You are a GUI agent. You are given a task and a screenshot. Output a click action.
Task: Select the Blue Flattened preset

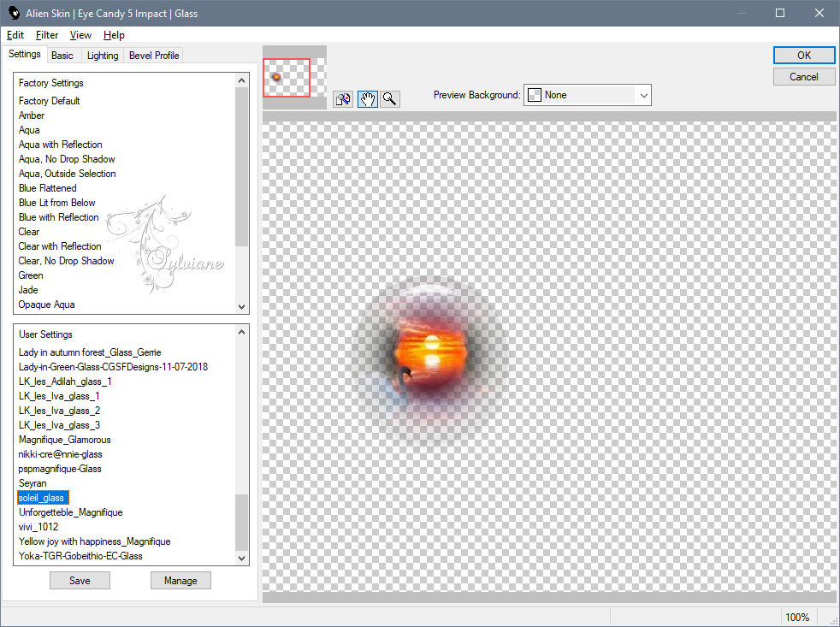[48, 187]
